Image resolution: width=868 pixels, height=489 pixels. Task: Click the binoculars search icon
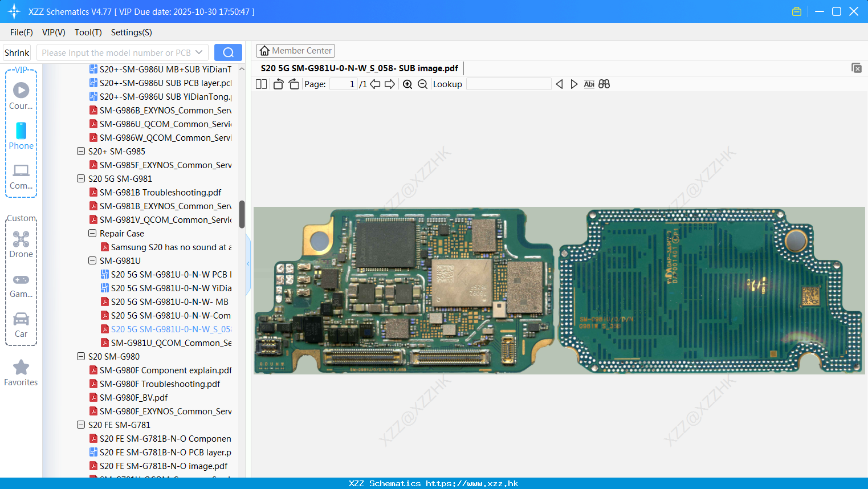(604, 84)
